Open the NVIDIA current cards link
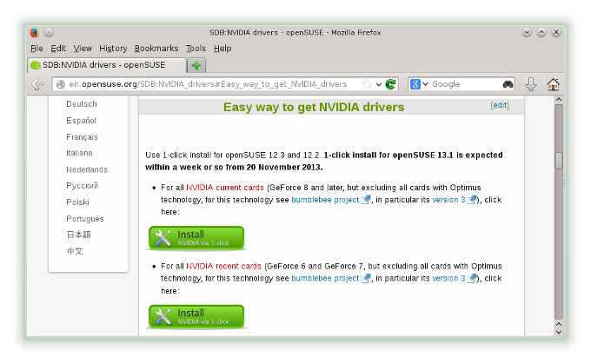Screen dimensions: 591x364 (225, 188)
